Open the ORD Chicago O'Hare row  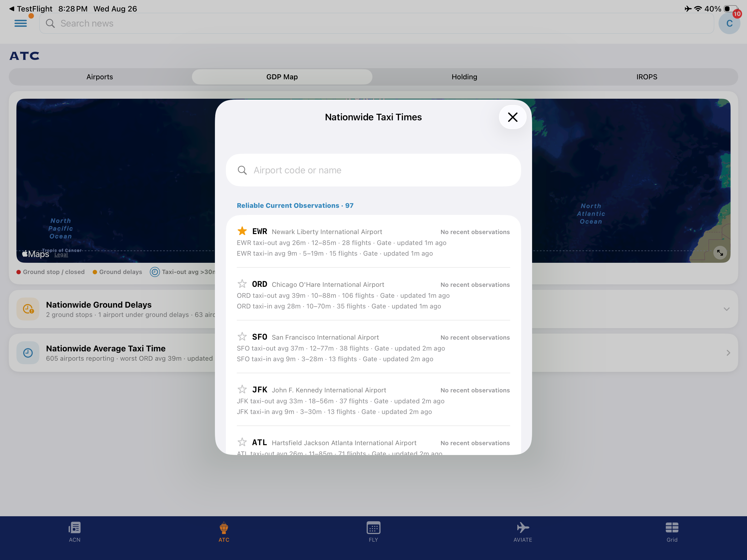click(x=373, y=294)
